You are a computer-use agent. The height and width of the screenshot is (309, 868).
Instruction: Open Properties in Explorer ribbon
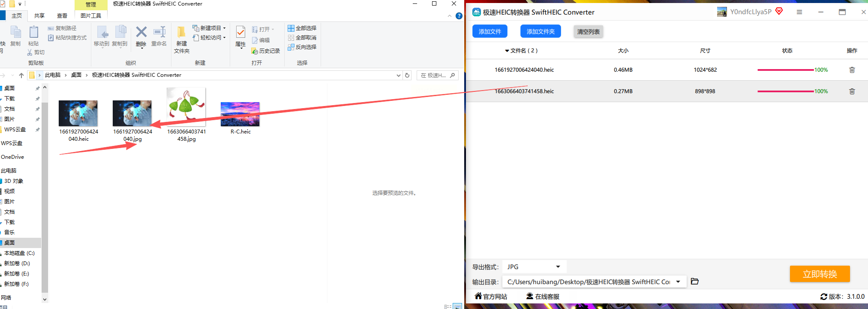240,36
